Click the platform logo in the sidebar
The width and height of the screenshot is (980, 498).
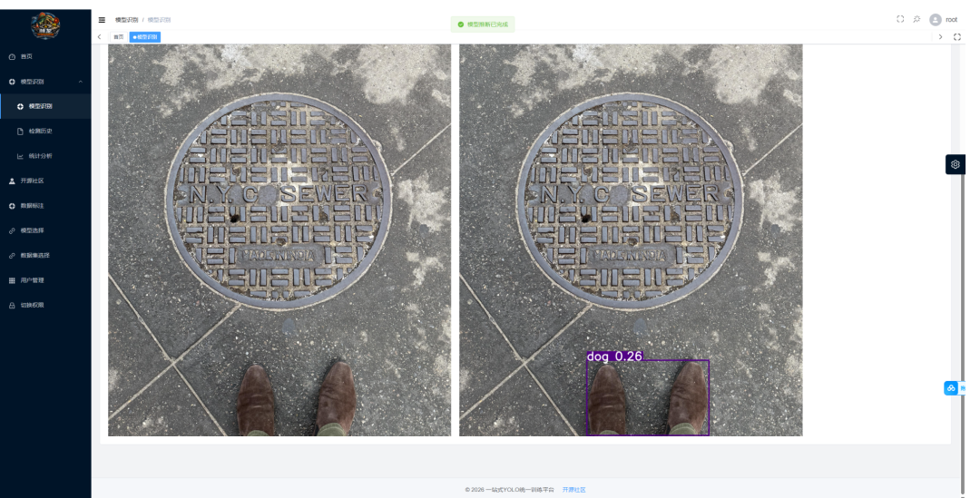45,25
